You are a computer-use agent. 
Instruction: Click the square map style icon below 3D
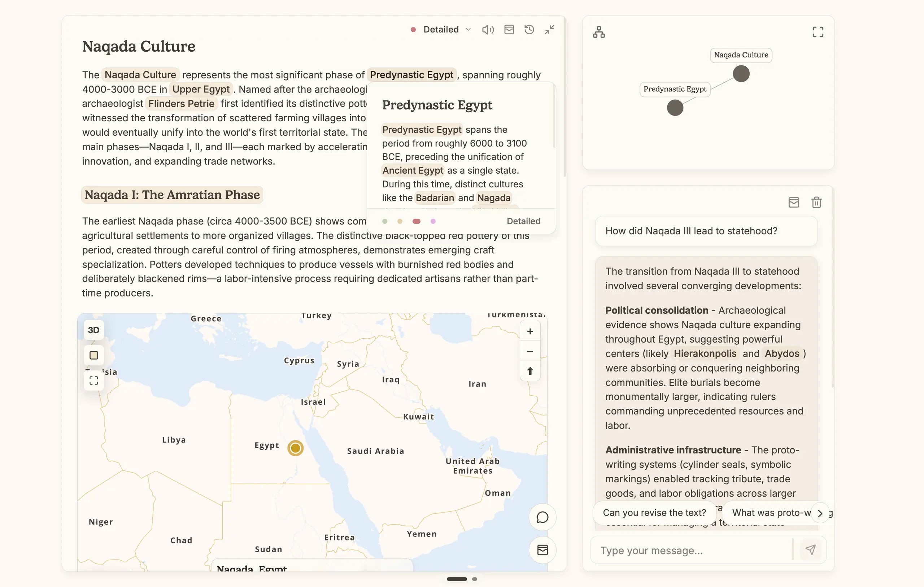93,355
